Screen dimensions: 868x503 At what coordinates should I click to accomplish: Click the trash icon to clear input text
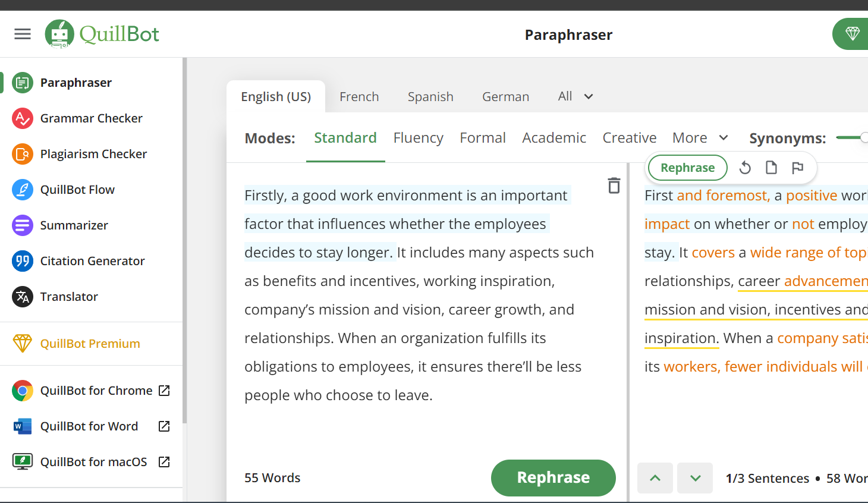tap(614, 186)
